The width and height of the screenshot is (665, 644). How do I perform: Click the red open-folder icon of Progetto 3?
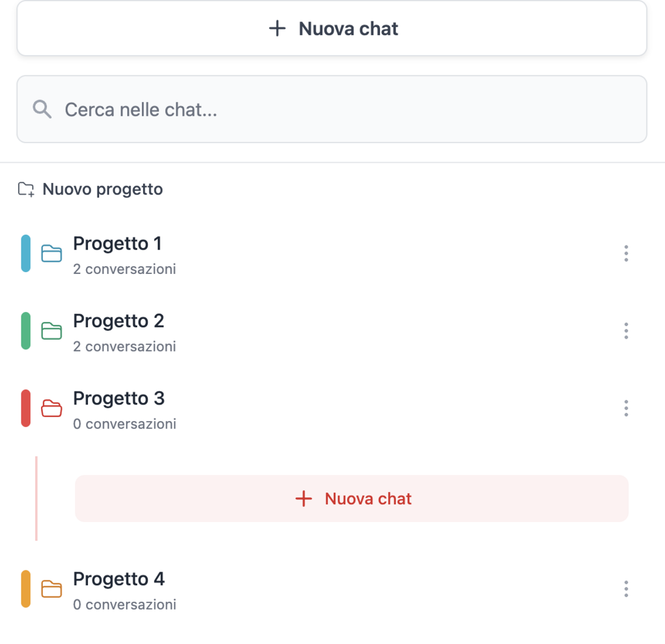coord(52,408)
